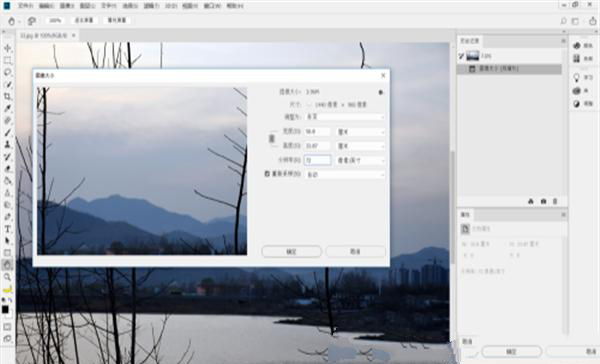Open the Libraries panel icon
This screenshot has width=600, height=364.
[x=577, y=91]
